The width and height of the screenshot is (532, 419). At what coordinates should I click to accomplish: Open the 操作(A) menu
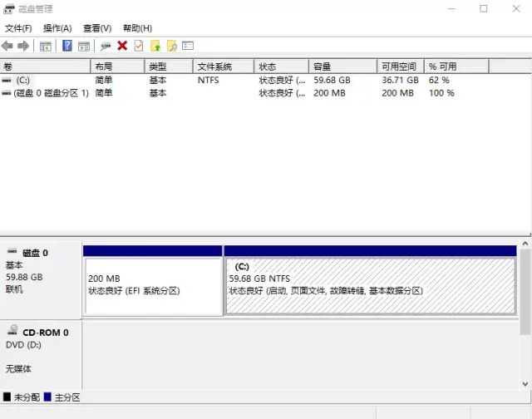[57, 28]
